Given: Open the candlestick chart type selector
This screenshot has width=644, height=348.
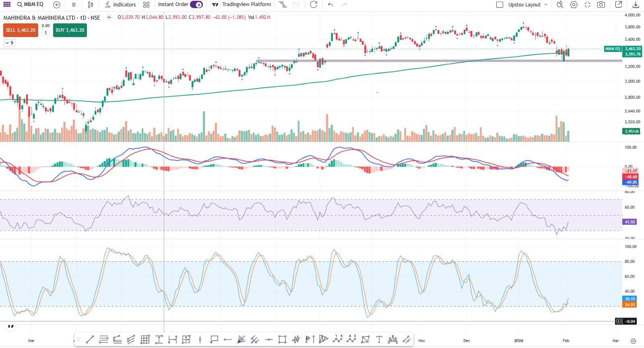Looking at the screenshot, I should pos(91,5).
